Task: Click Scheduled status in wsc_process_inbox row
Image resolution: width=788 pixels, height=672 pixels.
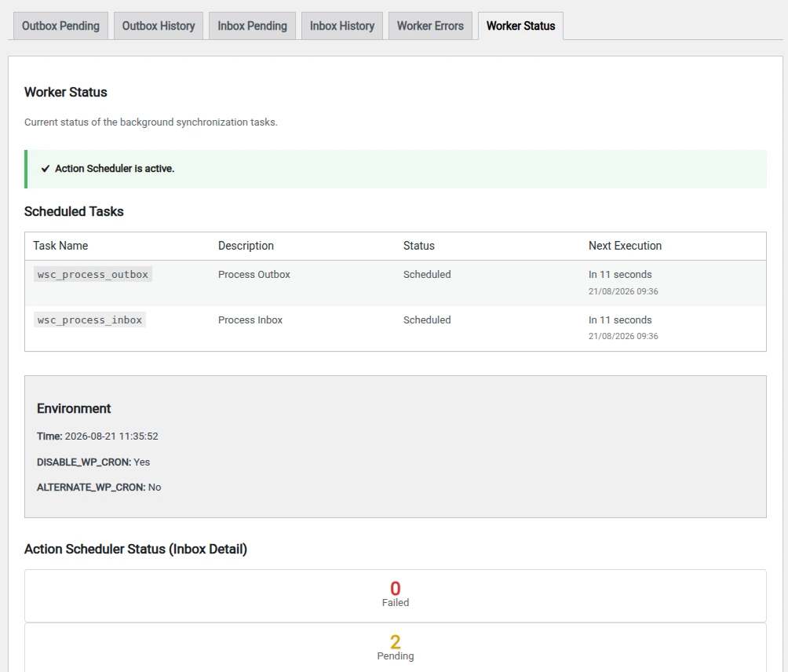Action: (x=427, y=320)
